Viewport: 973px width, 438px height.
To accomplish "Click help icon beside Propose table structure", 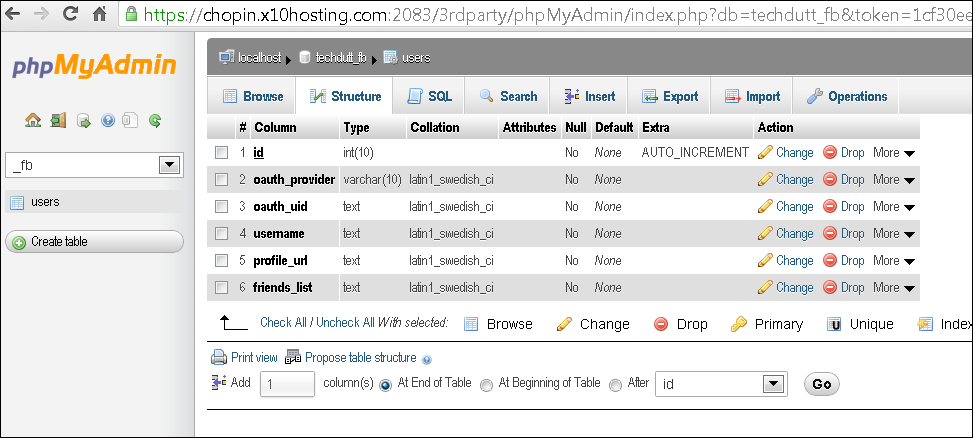I will [x=426, y=359].
